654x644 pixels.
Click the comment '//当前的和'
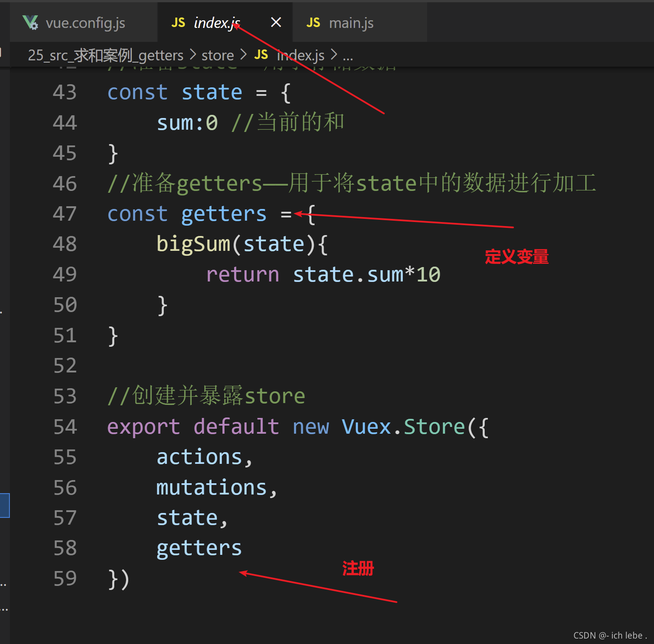[x=288, y=122]
